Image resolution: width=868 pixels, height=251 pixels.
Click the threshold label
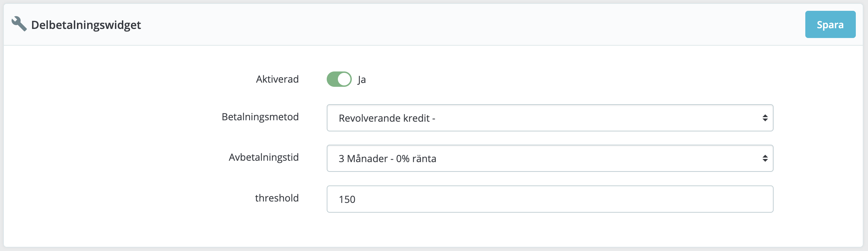pos(277,198)
